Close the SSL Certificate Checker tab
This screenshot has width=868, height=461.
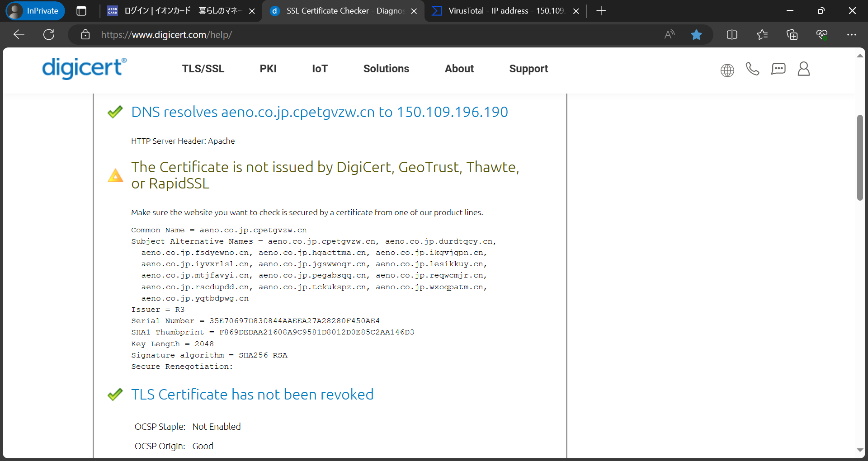point(414,11)
